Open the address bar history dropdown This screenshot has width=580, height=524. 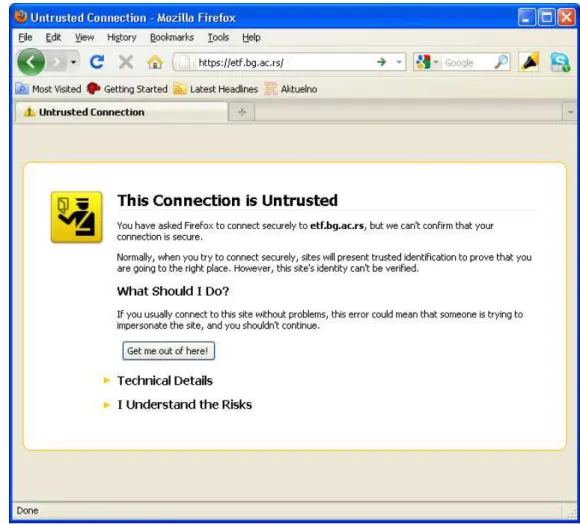398,62
